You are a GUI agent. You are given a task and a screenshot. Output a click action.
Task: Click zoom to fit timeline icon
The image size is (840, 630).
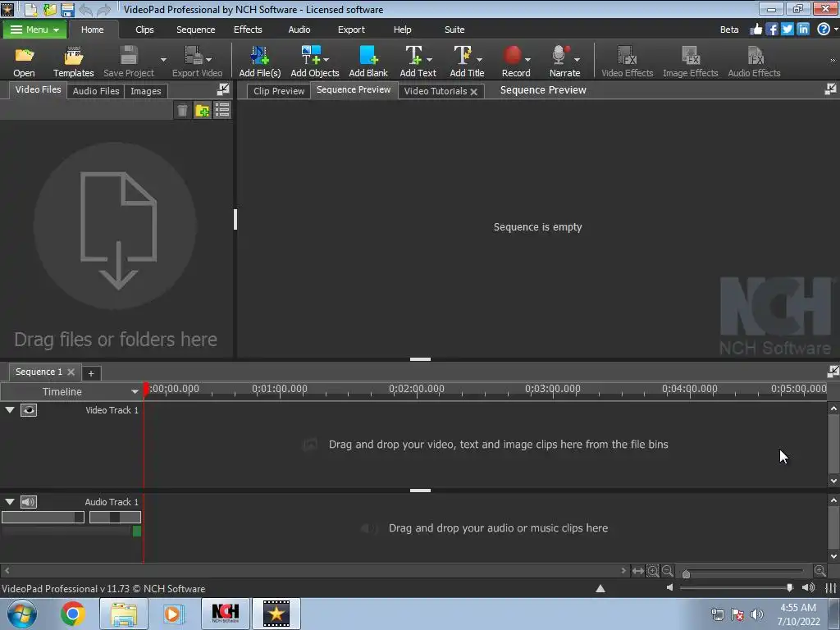(637, 571)
